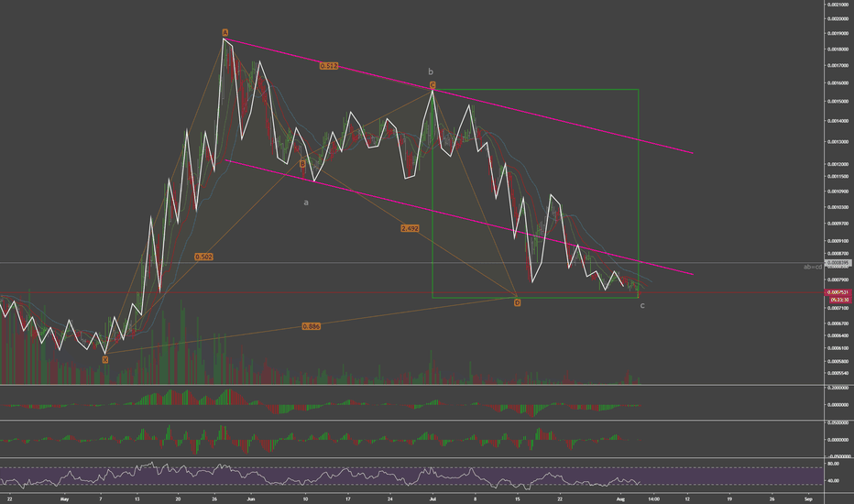The image size is (854, 504).
Task: Click the 2.492 ratio label
Action: tap(410, 228)
